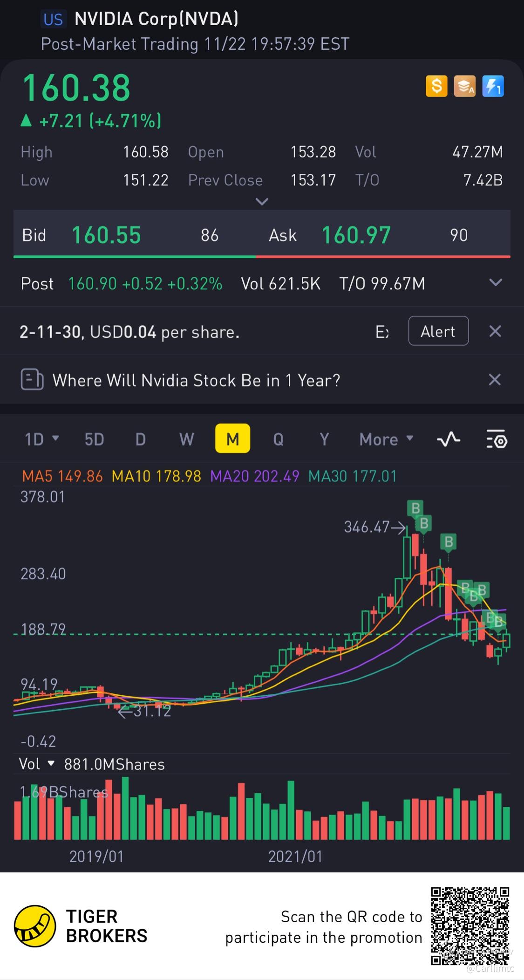Tap the High value 160.58

click(145, 152)
